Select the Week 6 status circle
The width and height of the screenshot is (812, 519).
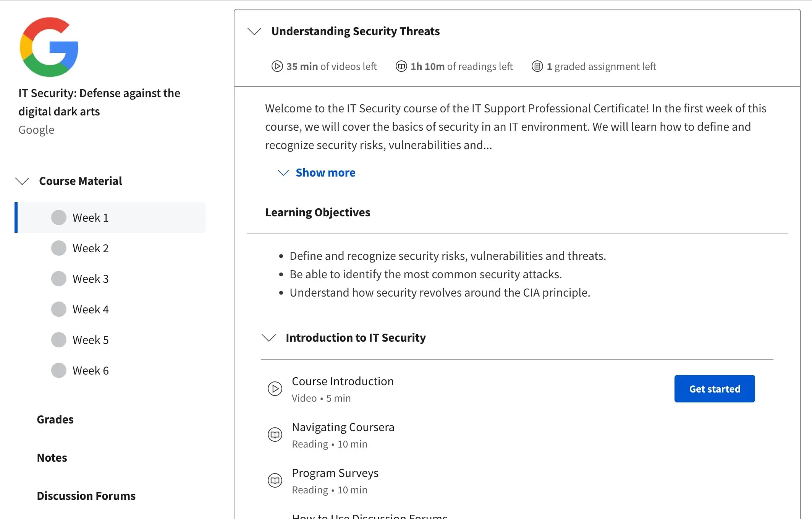click(59, 370)
